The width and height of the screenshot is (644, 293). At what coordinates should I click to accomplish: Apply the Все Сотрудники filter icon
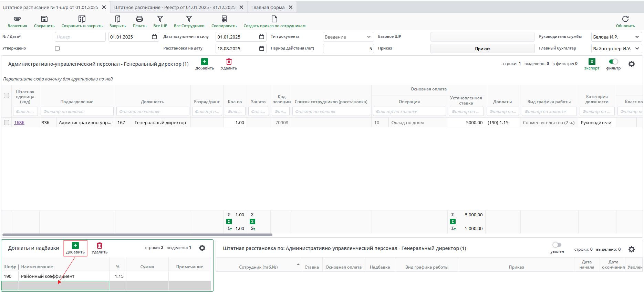[189, 19]
